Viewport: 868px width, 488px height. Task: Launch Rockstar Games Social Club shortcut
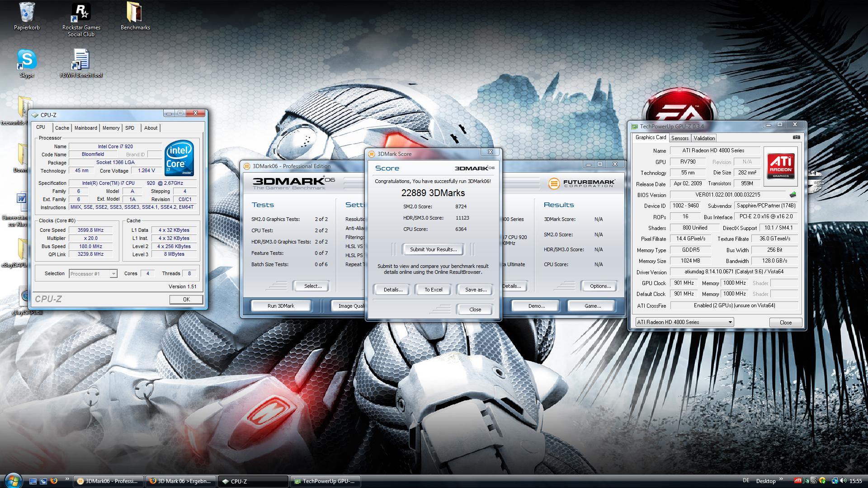click(x=81, y=20)
